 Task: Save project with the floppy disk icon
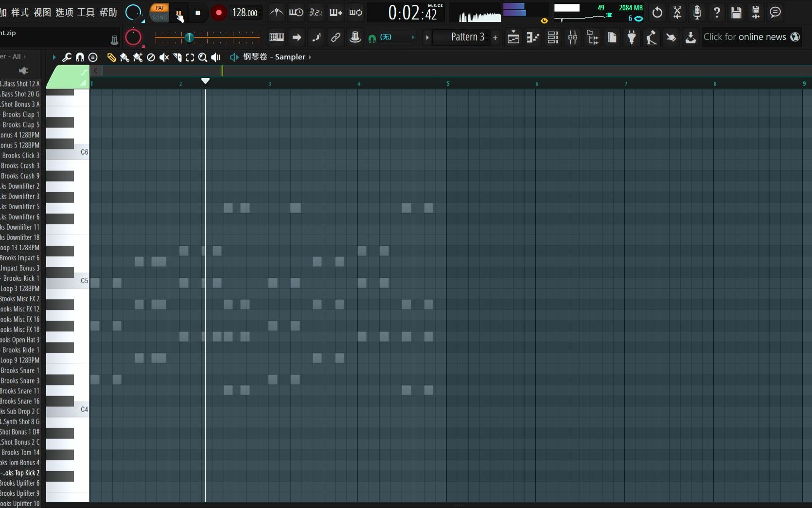[x=736, y=12]
